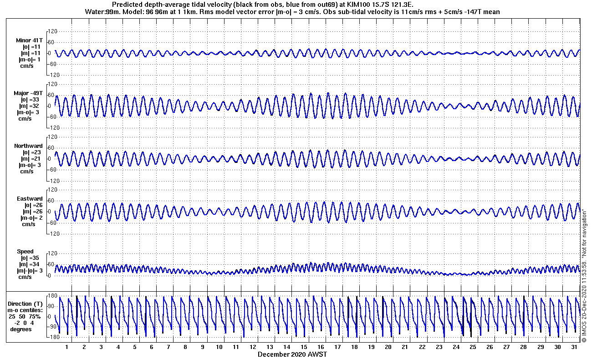Select the 'Speed' panel label
This screenshot has width=592, height=364.
pos(25,252)
